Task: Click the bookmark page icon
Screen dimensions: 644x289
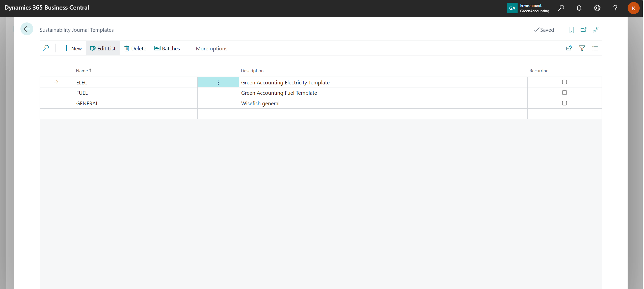Action: (x=571, y=30)
